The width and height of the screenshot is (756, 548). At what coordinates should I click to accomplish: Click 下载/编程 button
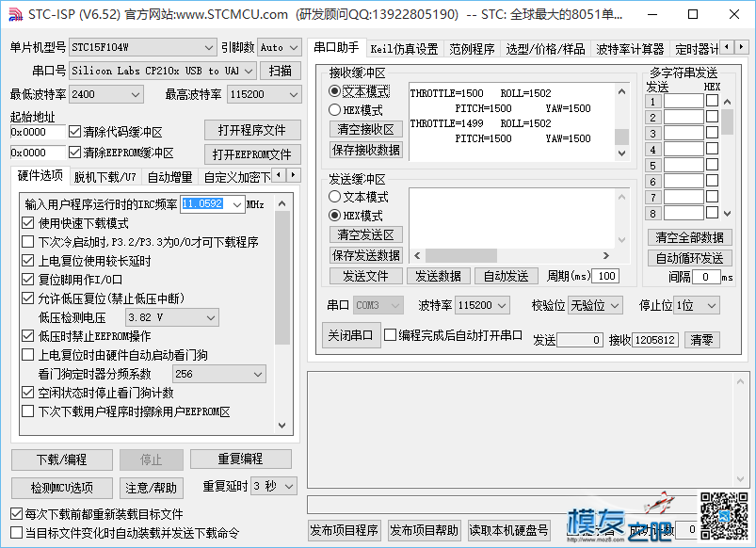[62, 459]
